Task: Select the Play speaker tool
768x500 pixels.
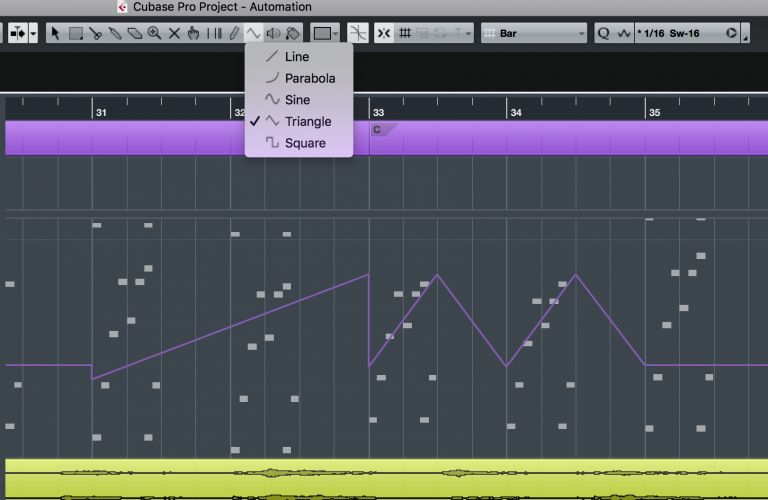Action: point(273,33)
